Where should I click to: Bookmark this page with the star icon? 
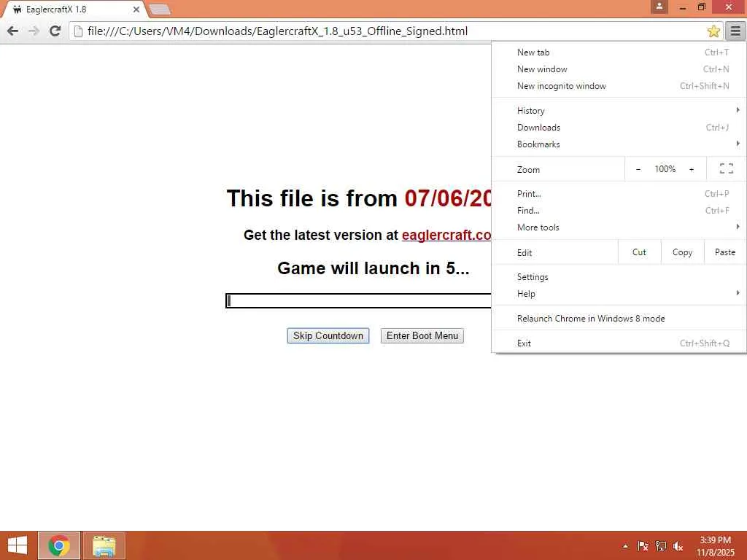713,31
